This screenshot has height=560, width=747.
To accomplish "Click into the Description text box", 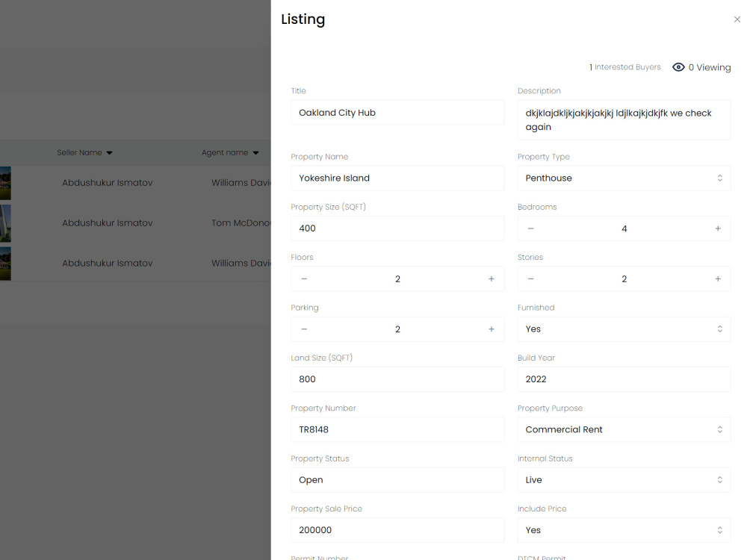I will coord(624,120).
